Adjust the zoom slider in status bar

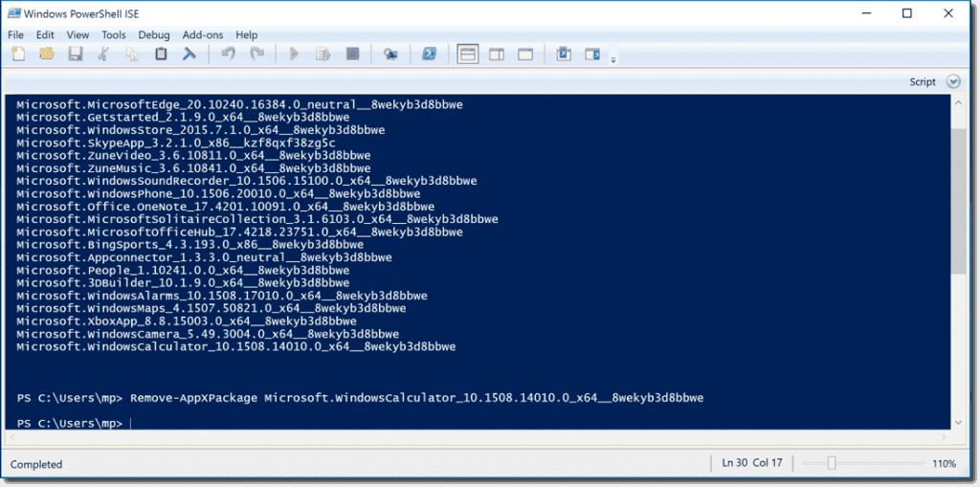(831, 463)
